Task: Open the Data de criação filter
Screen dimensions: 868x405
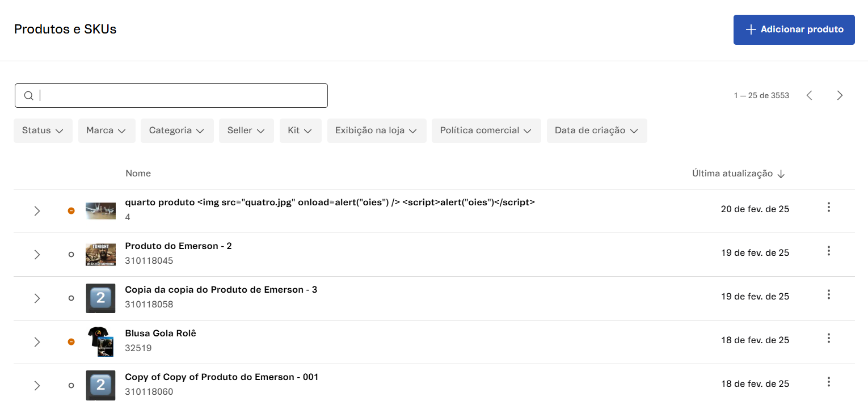Action: [597, 130]
